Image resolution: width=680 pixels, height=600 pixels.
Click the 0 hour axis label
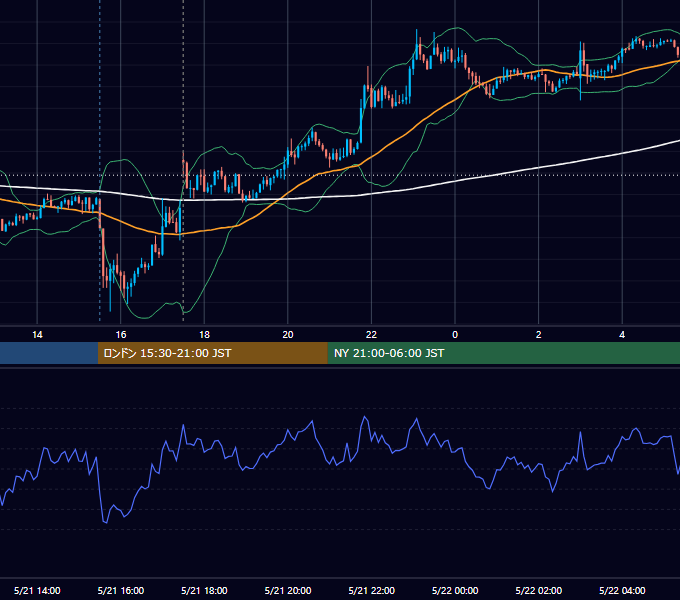point(455,335)
